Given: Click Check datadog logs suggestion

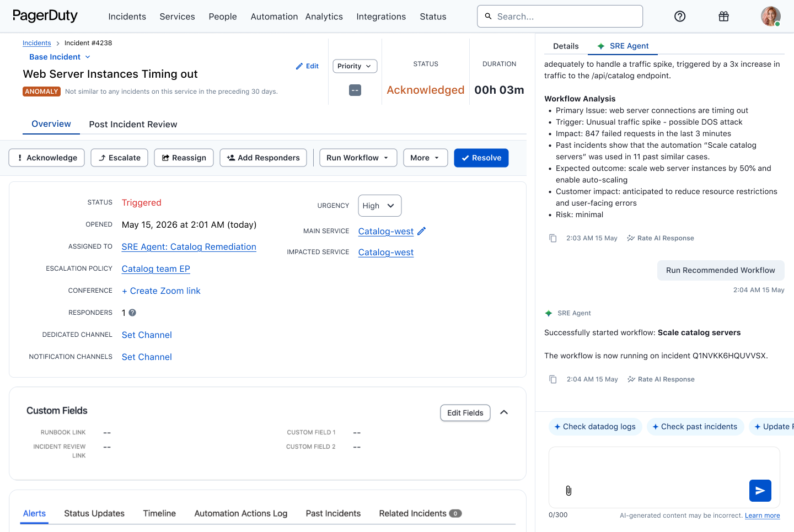Looking at the screenshot, I should click(595, 427).
